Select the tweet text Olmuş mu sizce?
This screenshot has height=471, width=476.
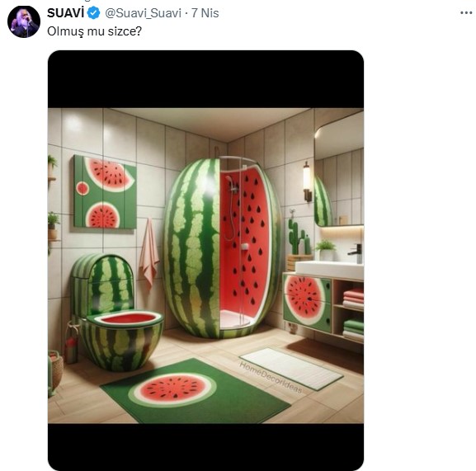(94, 31)
